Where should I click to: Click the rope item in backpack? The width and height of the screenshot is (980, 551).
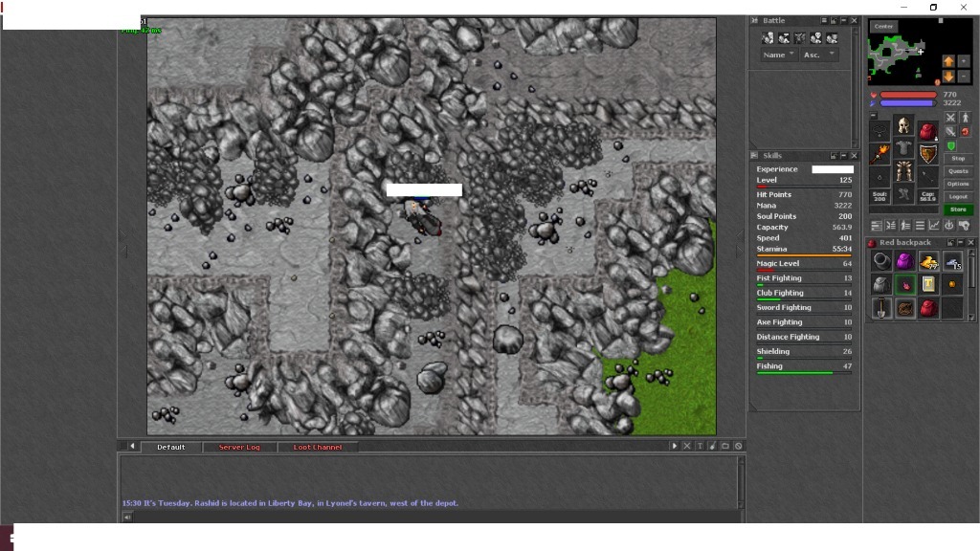click(x=904, y=307)
